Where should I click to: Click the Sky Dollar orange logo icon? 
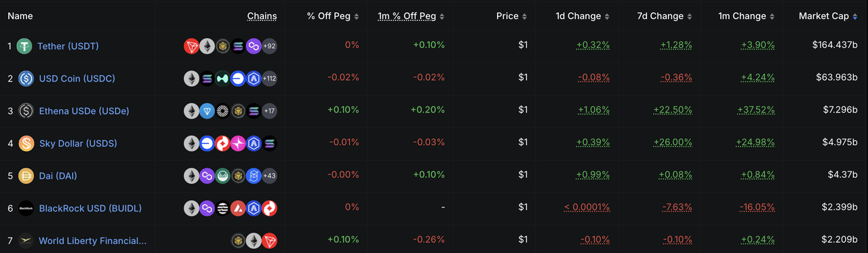pyautogui.click(x=26, y=143)
